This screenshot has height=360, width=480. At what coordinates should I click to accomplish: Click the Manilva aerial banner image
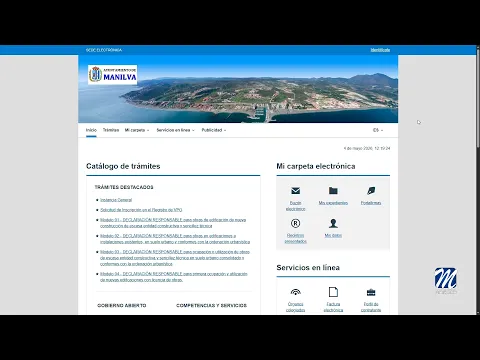tap(238, 89)
